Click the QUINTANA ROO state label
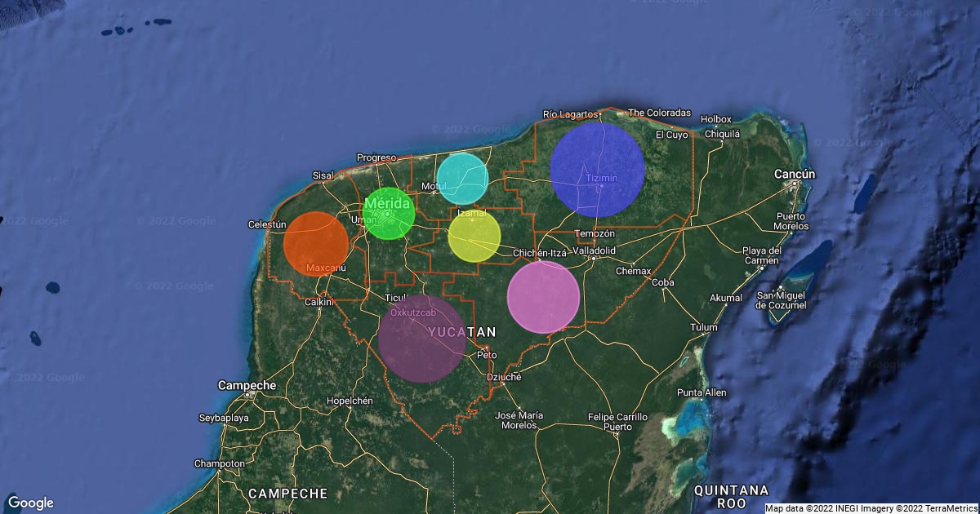 pos(731,497)
